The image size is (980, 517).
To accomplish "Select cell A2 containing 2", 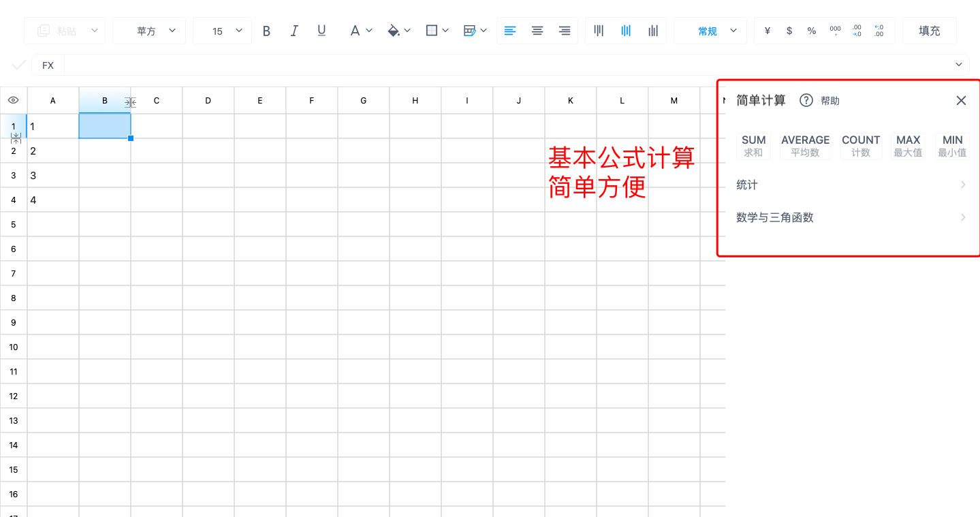I will 53,151.
